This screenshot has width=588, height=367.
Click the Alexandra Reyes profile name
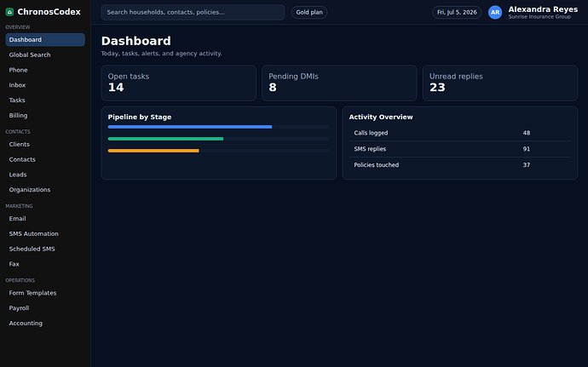543,9
